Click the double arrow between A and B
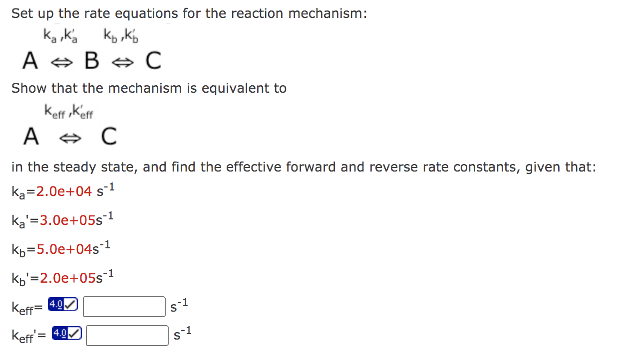629x364 pixels. [x=61, y=61]
